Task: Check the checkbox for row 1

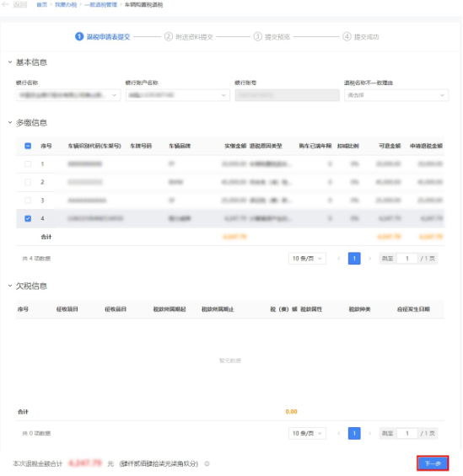Action: 28,164
